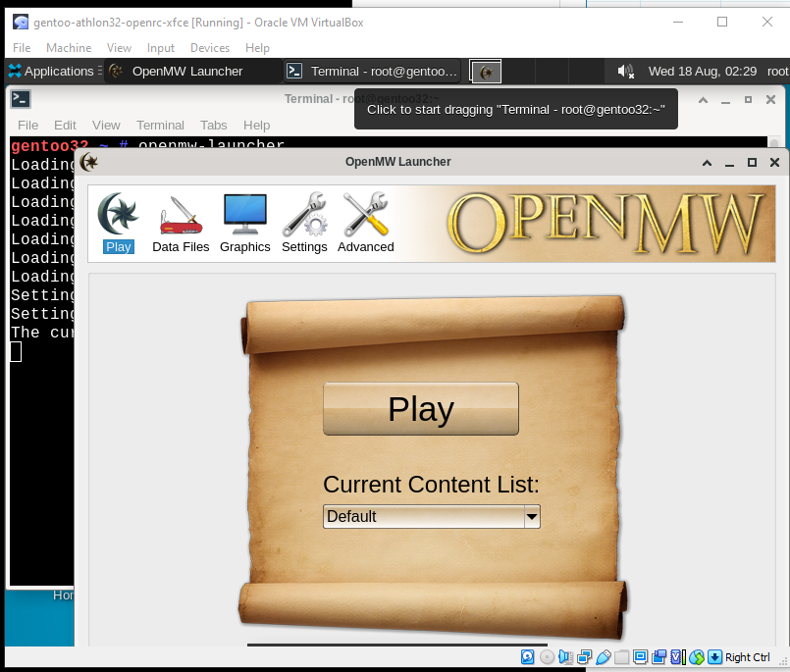Open the VirtualBox Devices menu
Image resolution: width=790 pixels, height=672 pixels.
pyautogui.click(x=210, y=48)
